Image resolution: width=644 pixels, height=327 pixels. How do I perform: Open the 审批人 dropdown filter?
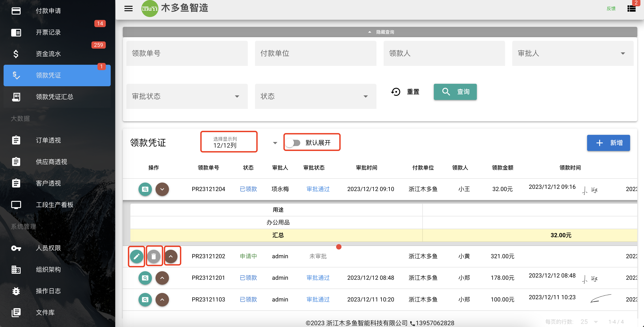coord(573,54)
